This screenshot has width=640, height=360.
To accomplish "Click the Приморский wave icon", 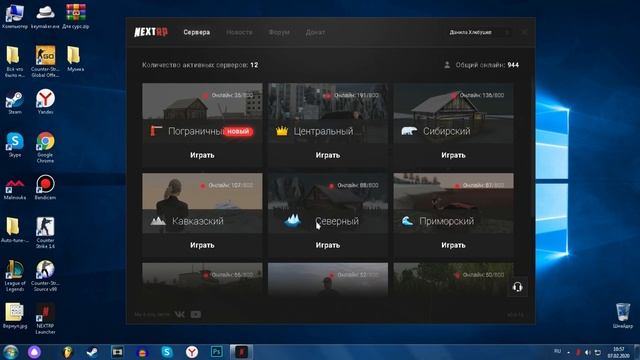I will 407,221.
